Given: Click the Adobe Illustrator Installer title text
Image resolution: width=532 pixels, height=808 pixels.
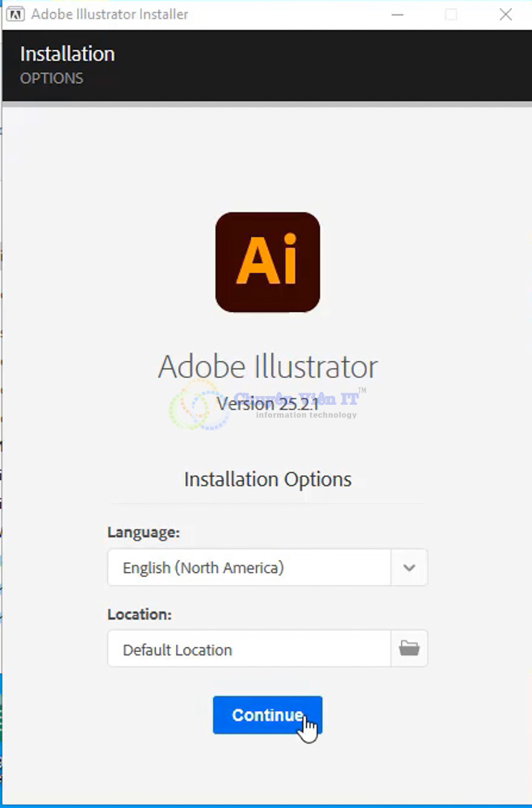Looking at the screenshot, I should (110, 14).
